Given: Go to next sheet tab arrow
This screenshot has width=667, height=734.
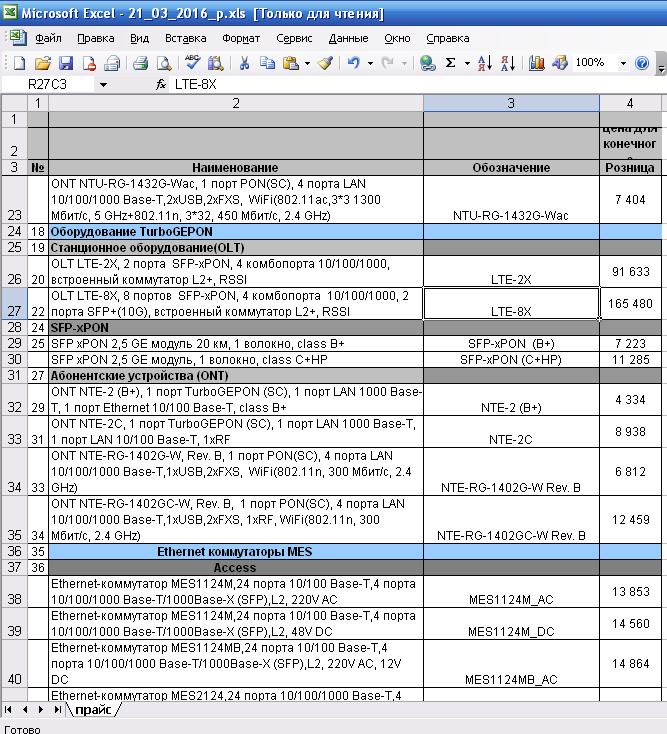Looking at the screenshot, I should pyautogui.click(x=41, y=710).
